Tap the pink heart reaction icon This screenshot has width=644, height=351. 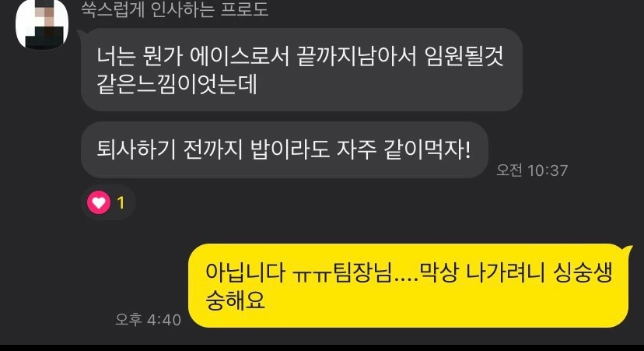tap(99, 202)
